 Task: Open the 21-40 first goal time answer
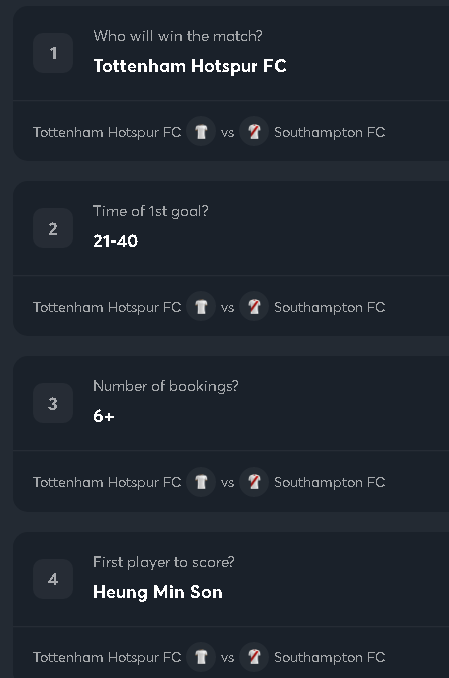[x=115, y=241]
